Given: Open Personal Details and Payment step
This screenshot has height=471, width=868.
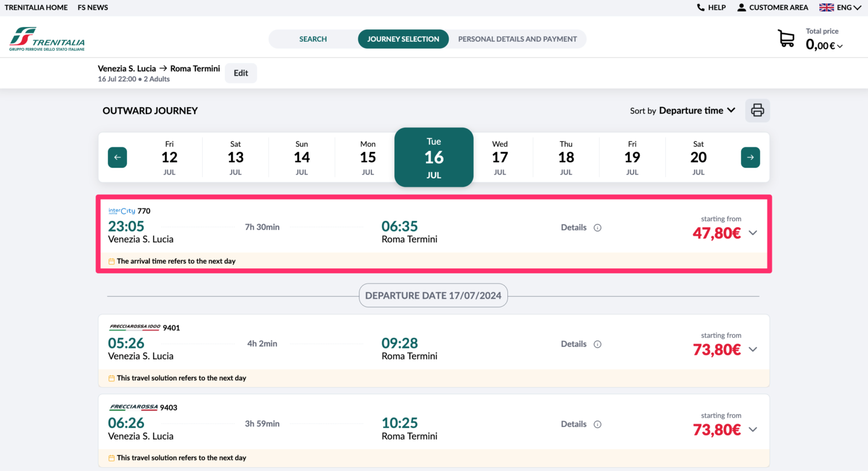Looking at the screenshot, I should (518, 39).
